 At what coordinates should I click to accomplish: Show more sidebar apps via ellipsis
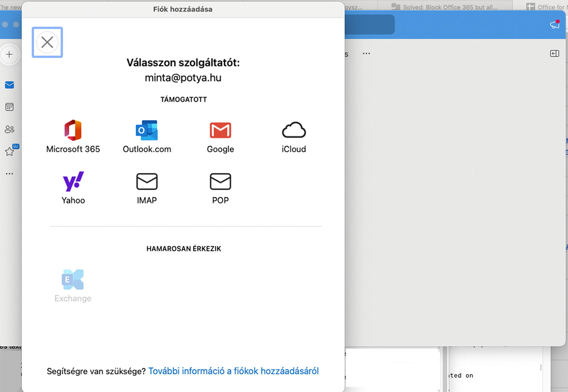[9, 174]
